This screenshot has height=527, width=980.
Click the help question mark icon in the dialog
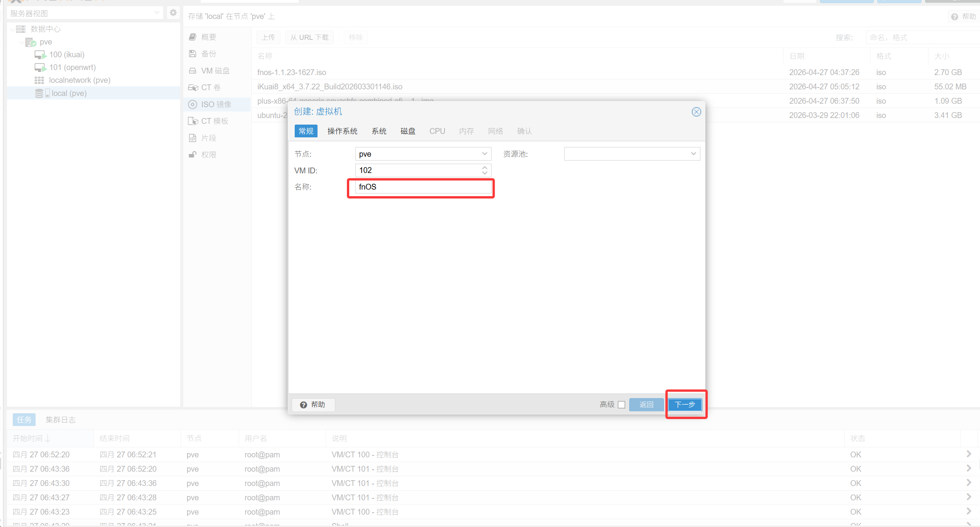304,405
